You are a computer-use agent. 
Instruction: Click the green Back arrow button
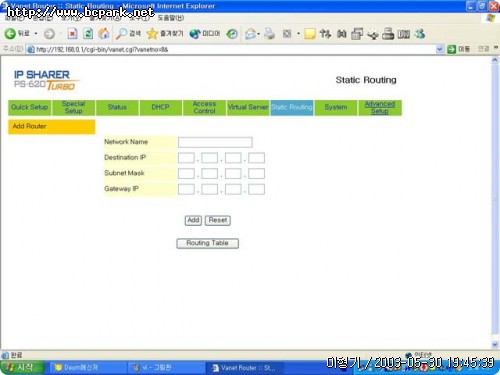10,34
